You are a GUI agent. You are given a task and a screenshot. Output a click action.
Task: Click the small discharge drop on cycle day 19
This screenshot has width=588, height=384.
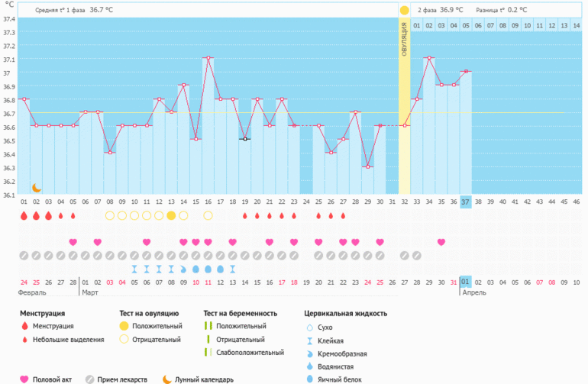(x=245, y=216)
